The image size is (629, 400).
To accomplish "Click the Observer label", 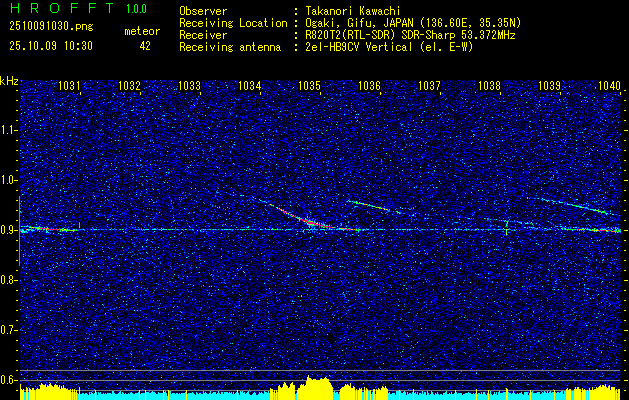I will pyautogui.click(x=203, y=11).
